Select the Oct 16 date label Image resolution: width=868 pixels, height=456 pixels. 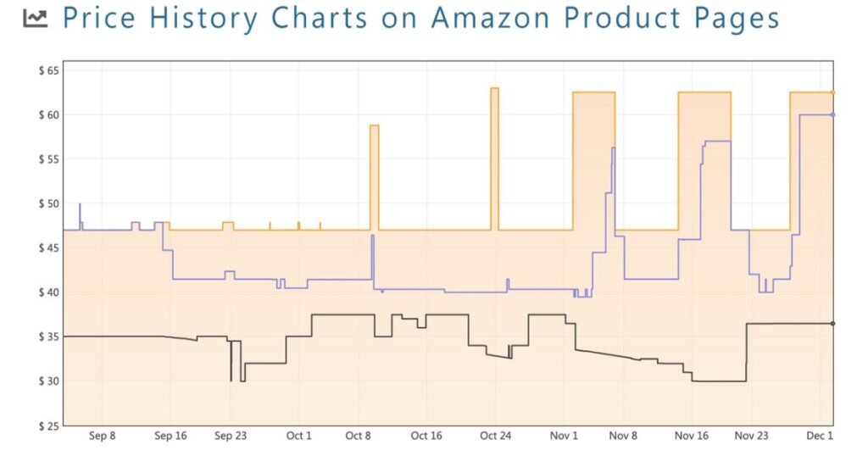426,436
